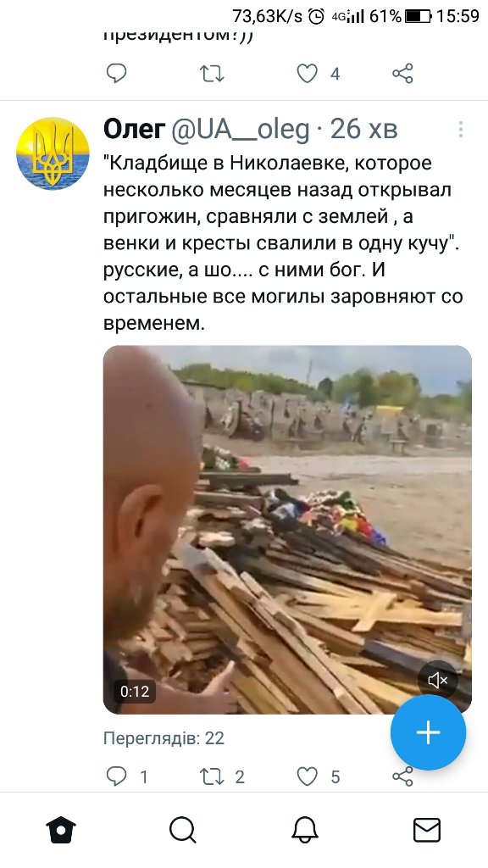This screenshot has height=868, width=488.
Task: Open the tweet text about Николаевка cemetery
Action: tap(283, 243)
